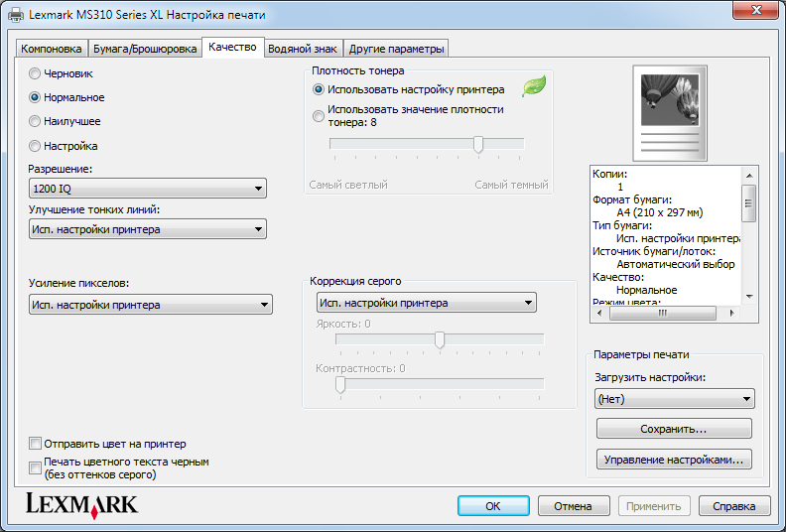Click summary panel scroll right arrow
Viewport: 786px width, 532px height.
[x=731, y=313]
